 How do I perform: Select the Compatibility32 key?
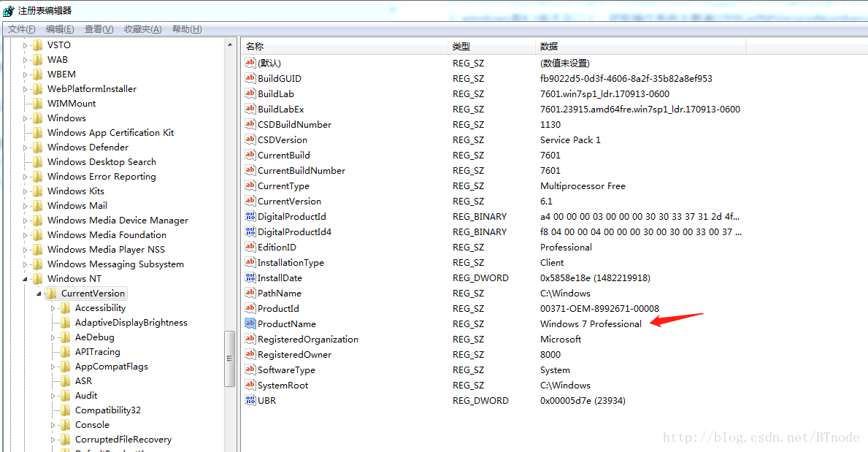(x=108, y=410)
